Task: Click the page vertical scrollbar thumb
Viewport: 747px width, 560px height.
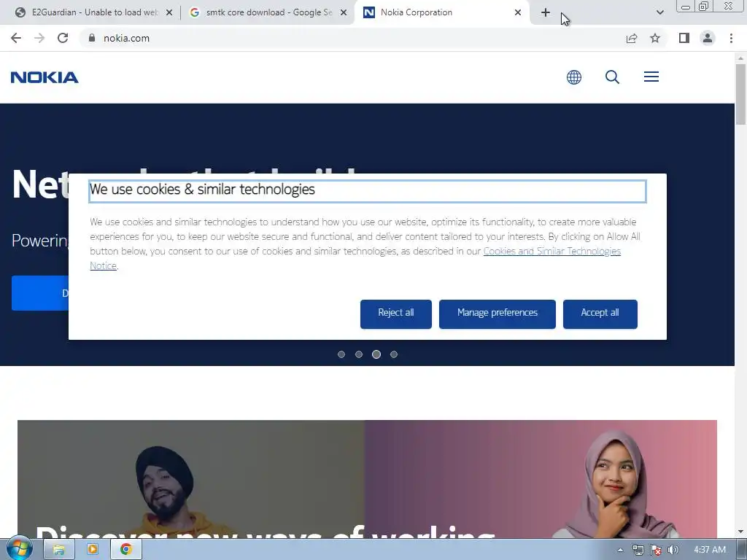Action: (x=741, y=94)
